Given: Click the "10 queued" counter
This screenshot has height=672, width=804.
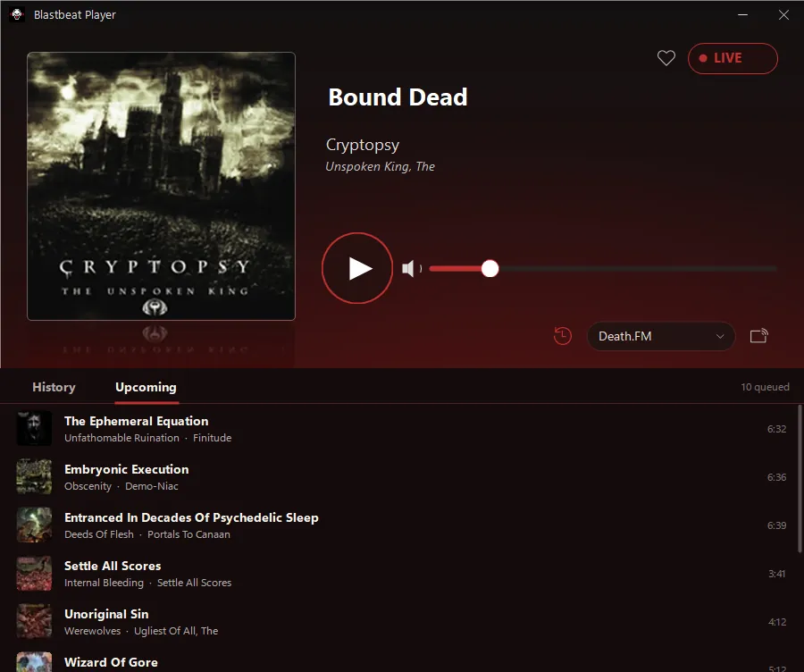Looking at the screenshot, I should coord(765,387).
